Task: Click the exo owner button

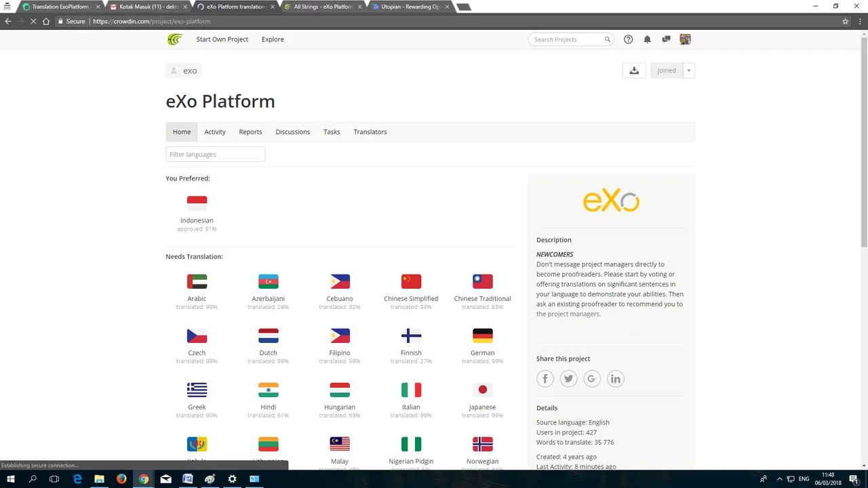Action: [x=183, y=70]
